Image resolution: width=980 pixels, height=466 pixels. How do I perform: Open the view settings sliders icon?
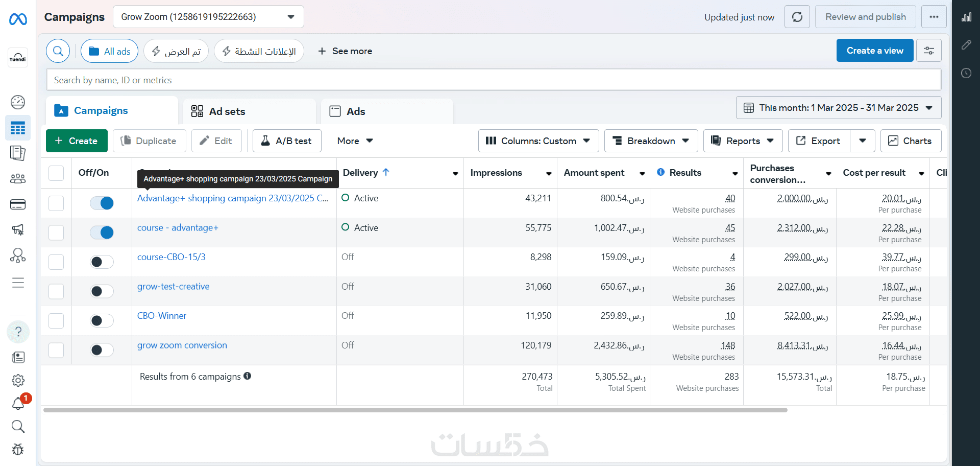click(929, 51)
